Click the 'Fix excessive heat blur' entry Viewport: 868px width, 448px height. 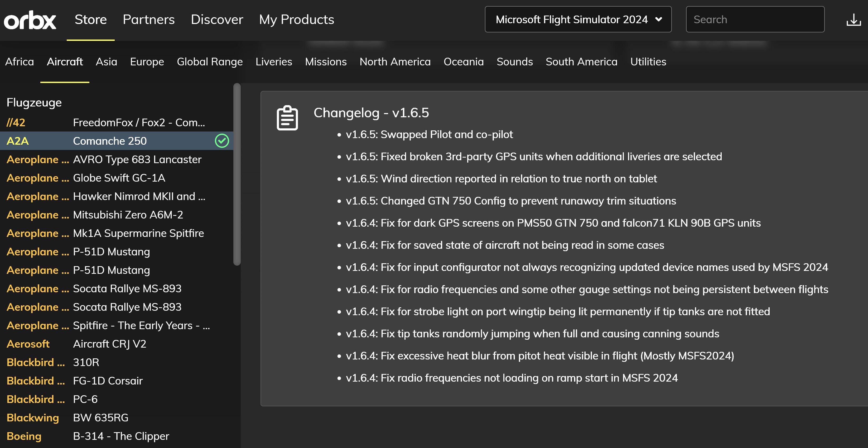pyautogui.click(x=540, y=356)
